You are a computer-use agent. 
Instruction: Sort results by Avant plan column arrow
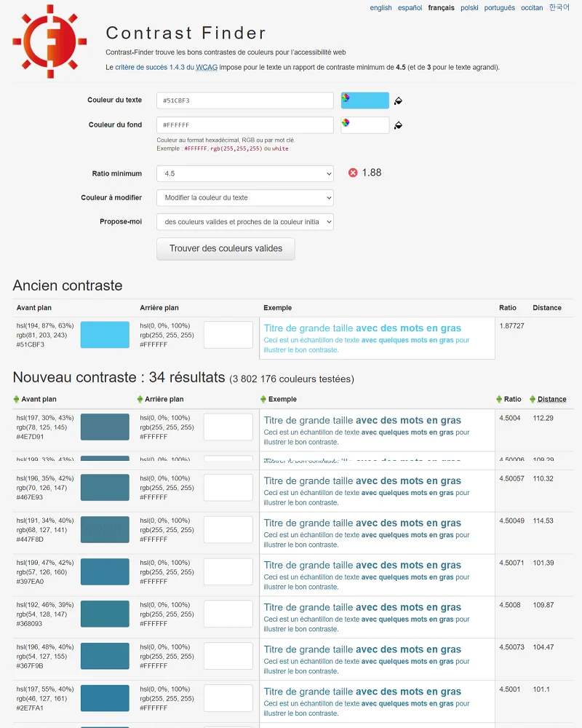tap(16, 399)
